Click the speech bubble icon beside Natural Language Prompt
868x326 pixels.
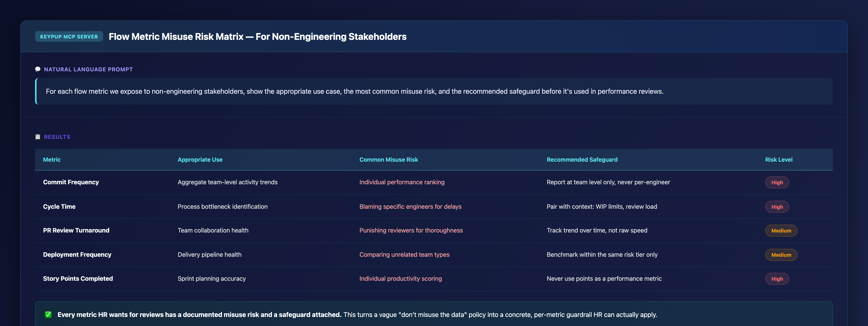tap(38, 69)
